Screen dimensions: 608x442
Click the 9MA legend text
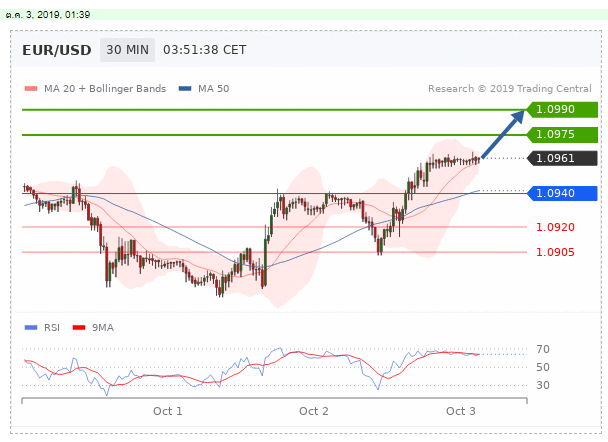(x=103, y=328)
